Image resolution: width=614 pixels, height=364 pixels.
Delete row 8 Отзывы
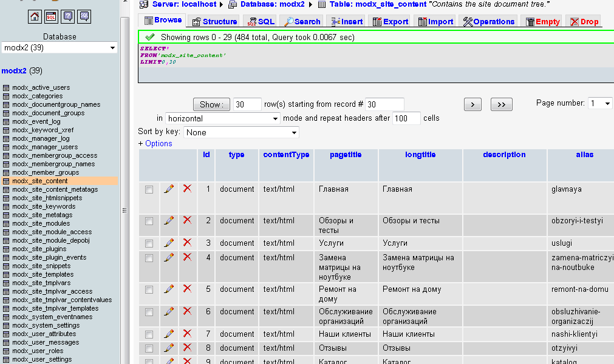pos(187,347)
